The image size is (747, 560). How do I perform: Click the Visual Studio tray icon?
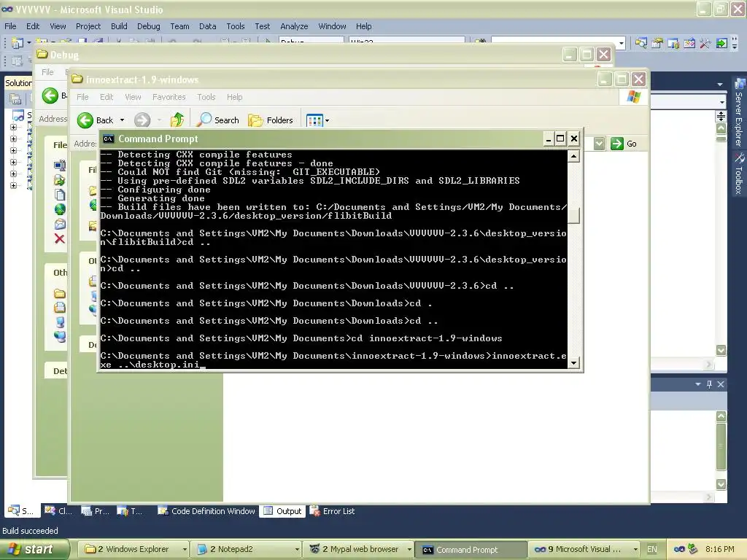pos(679,549)
